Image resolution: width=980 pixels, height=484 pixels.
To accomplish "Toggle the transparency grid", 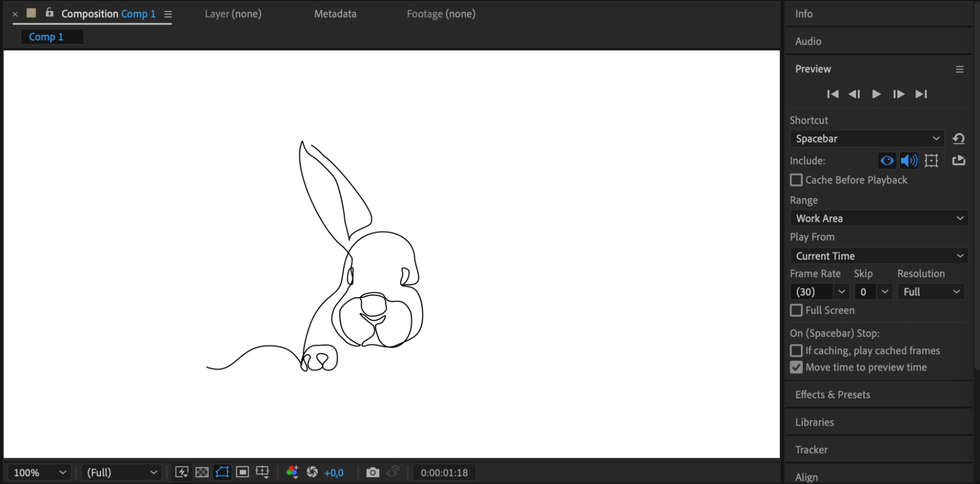I will [x=202, y=472].
